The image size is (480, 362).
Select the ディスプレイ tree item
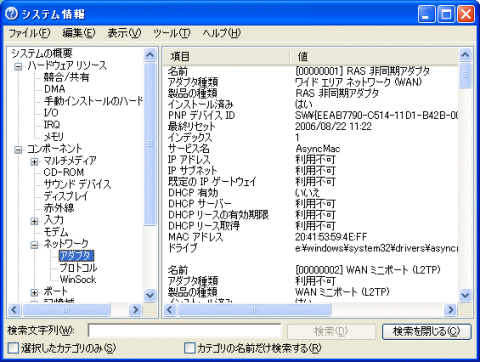pos(66,196)
